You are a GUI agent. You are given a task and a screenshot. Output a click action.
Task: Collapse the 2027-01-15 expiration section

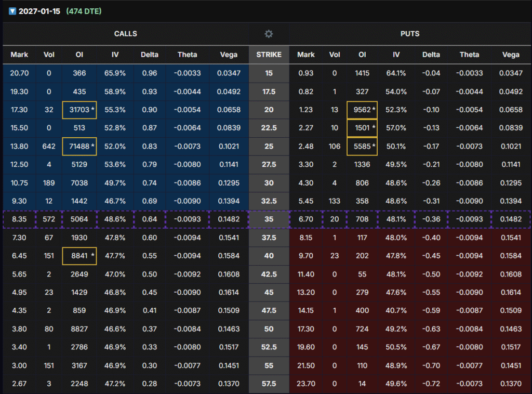click(x=12, y=11)
